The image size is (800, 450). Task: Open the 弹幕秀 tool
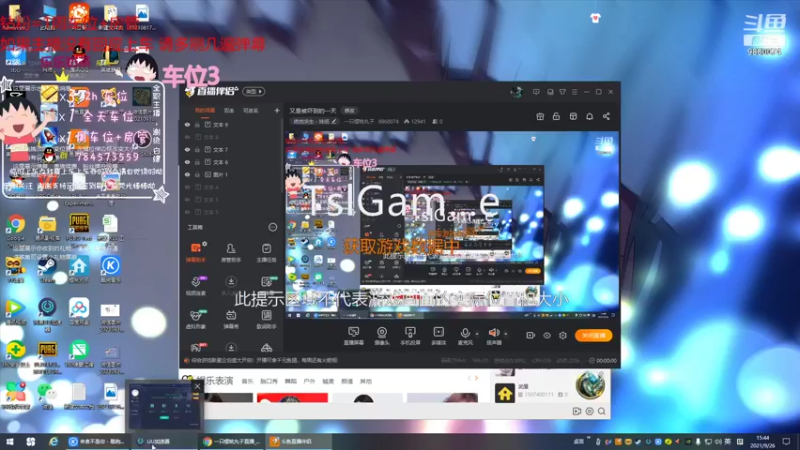(231, 319)
